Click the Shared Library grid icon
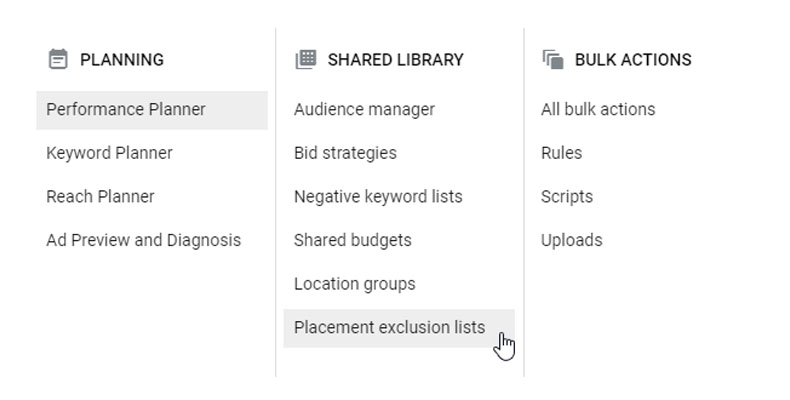This screenshot has width=790, height=400. coord(305,60)
